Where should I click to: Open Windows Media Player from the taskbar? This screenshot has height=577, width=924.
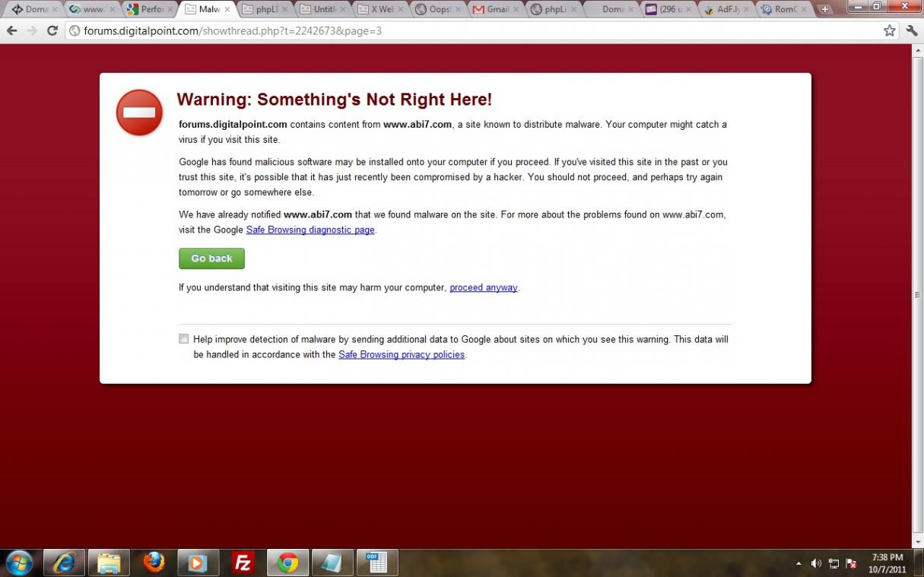point(198,563)
